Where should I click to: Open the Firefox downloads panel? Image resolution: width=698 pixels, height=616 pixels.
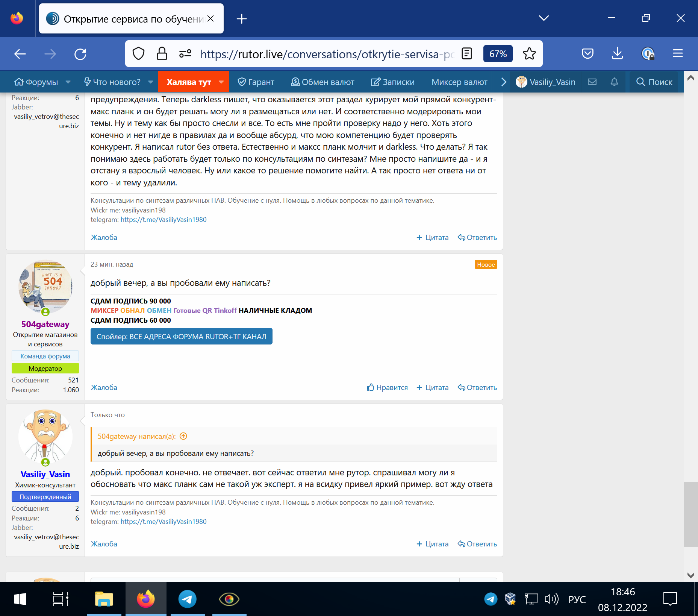click(x=617, y=54)
